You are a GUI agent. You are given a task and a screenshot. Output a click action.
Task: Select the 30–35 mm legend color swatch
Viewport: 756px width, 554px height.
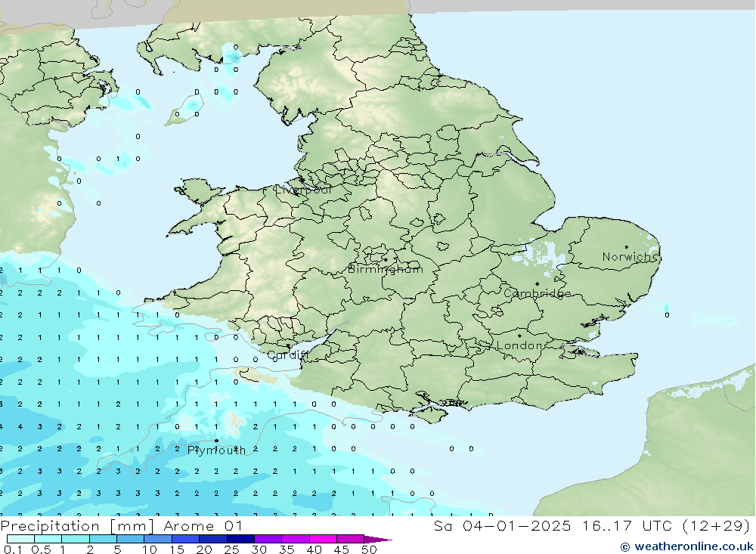coord(268,539)
